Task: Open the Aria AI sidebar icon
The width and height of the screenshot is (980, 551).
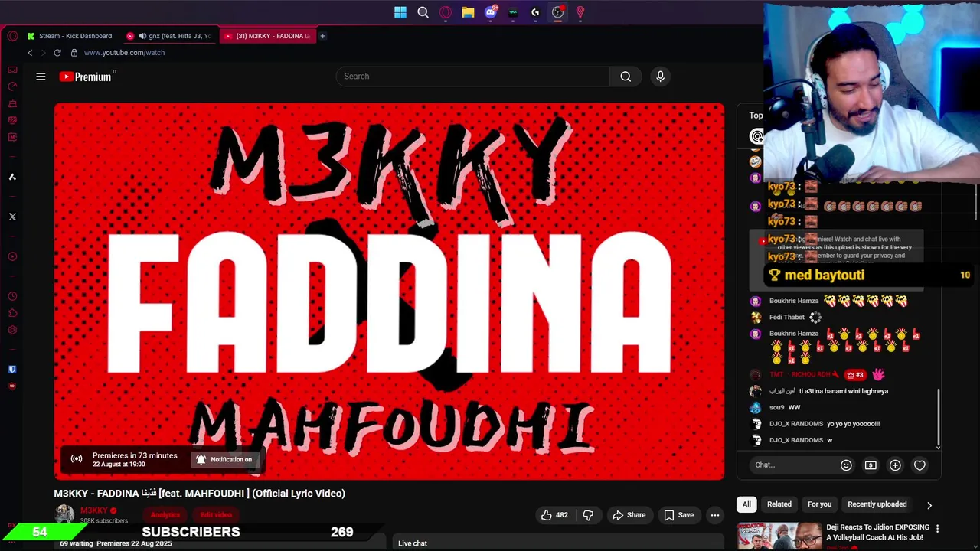Action: [12, 177]
